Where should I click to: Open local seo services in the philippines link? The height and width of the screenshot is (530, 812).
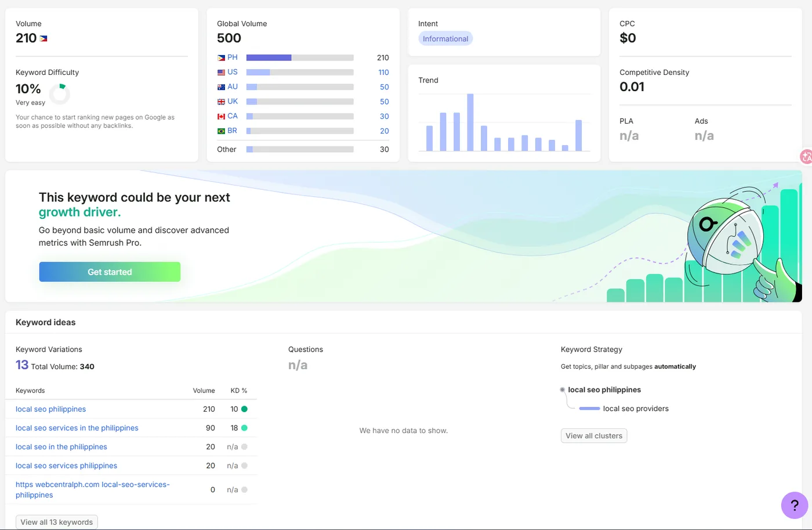click(77, 428)
